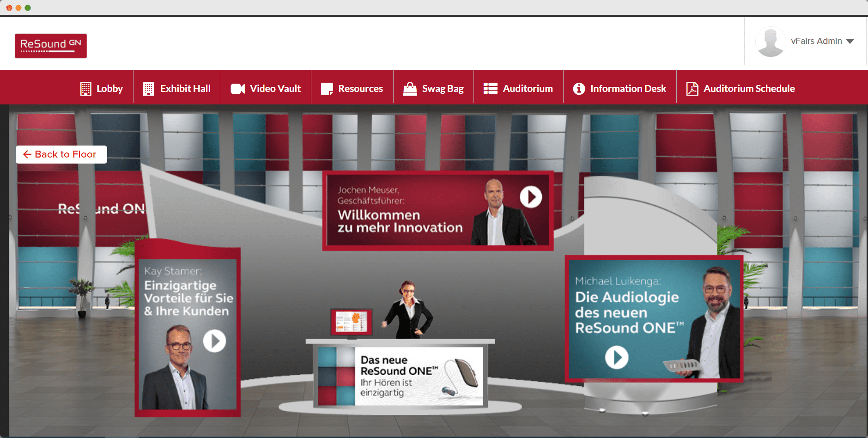
Task: Play the Kay Stamer video
Action: coord(214,341)
